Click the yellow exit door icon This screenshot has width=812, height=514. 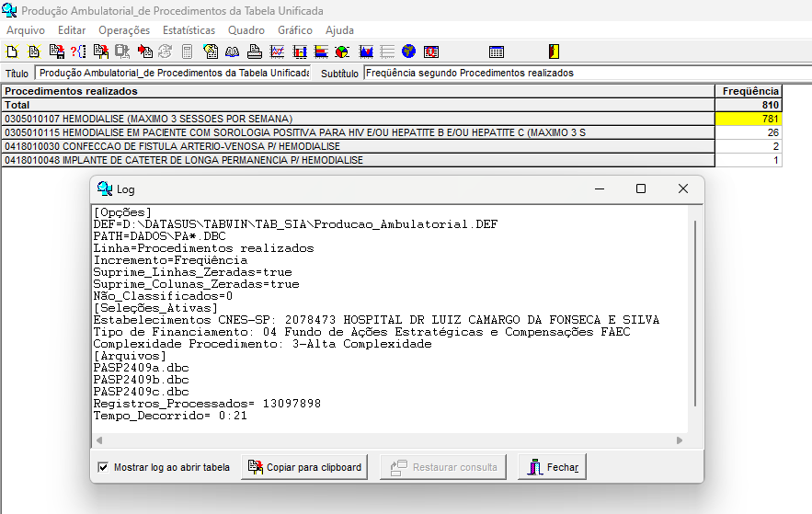555,51
